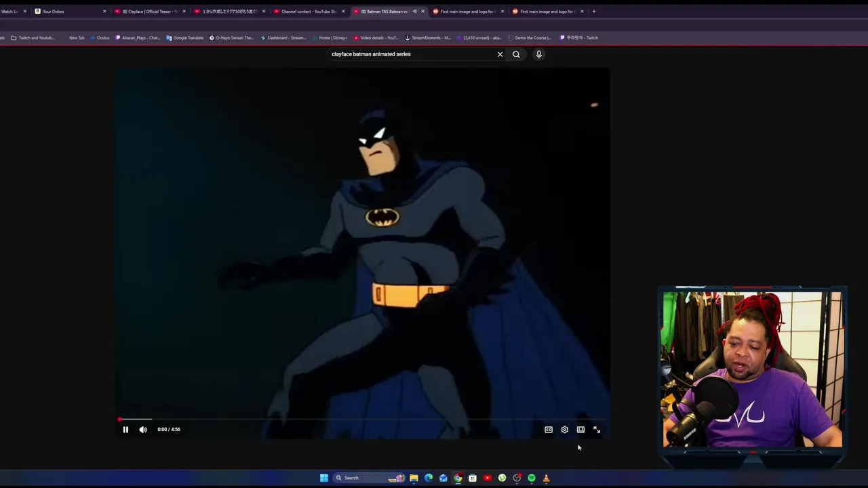Screen dimensions: 868x488
Task: Open the Twitch and Youtube bookmark folder
Action: click(32, 38)
